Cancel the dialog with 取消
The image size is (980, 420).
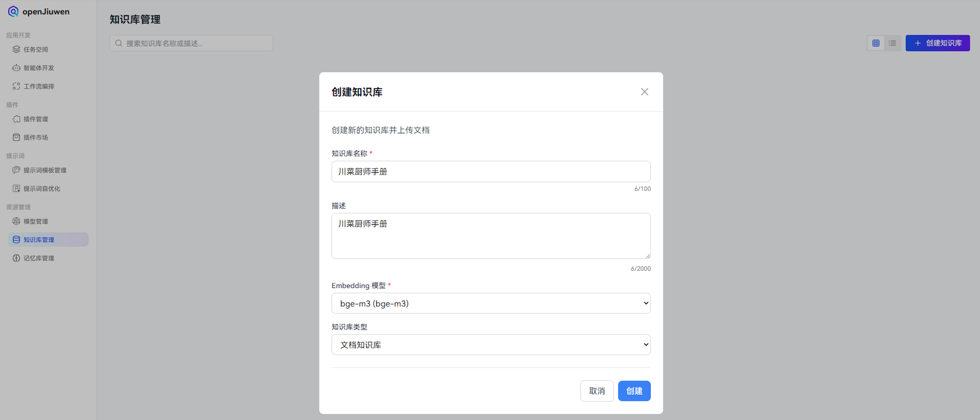point(597,391)
